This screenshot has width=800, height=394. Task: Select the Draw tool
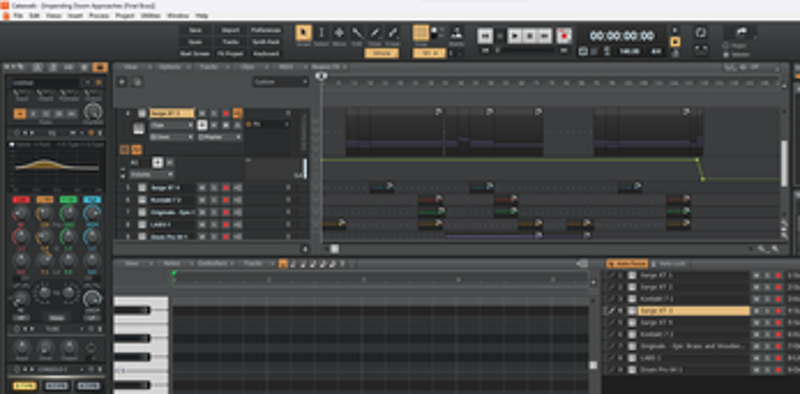(375, 33)
